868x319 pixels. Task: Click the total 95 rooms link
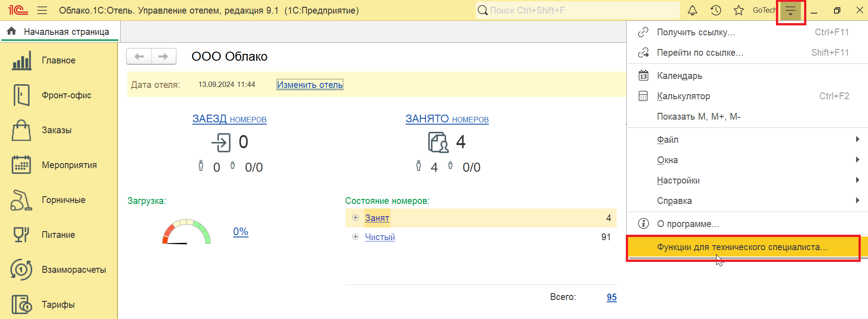point(611,297)
